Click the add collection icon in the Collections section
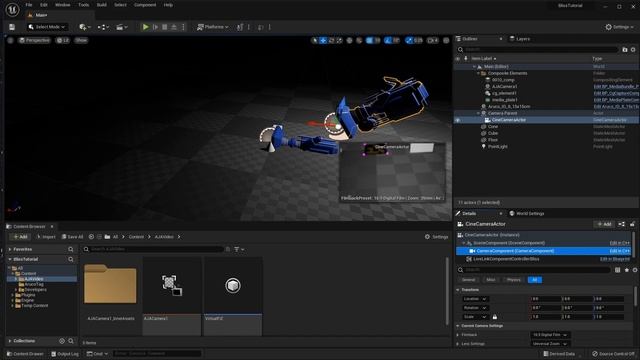The width and height of the screenshot is (640, 360). pyautogui.click(x=62, y=341)
